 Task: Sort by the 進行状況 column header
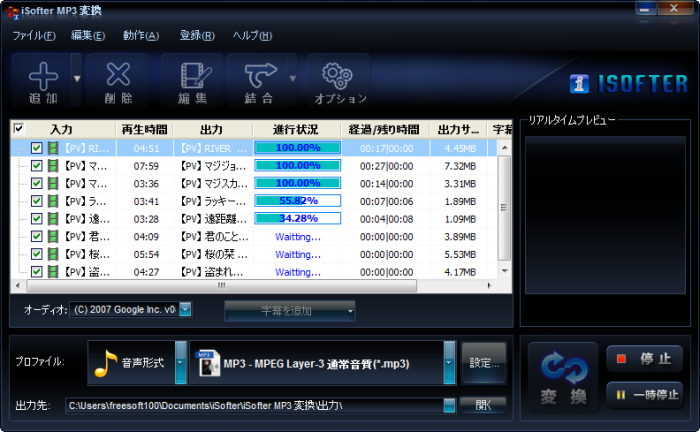pyautogui.click(x=297, y=129)
